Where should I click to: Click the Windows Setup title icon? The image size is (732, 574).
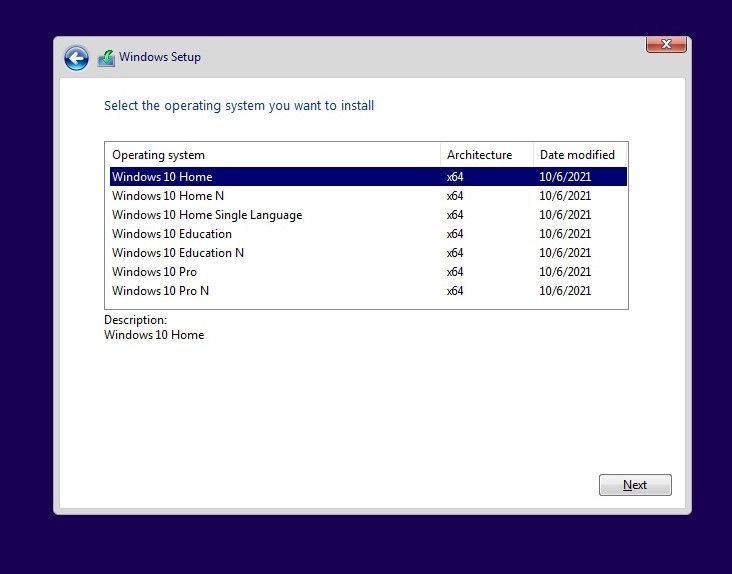point(106,58)
